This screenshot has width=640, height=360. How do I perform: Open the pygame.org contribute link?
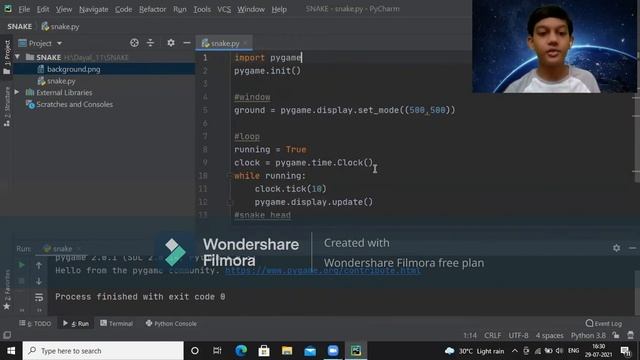[322, 271]
